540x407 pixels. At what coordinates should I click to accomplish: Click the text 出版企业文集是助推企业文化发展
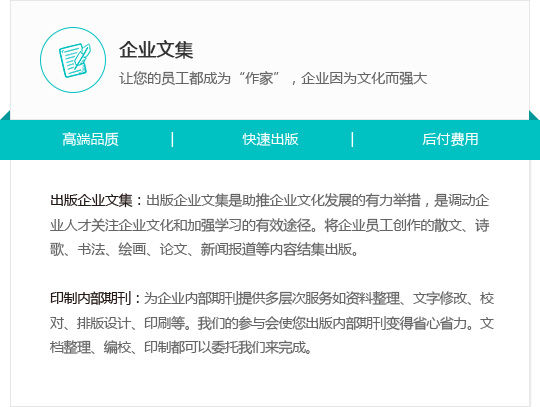[249, 200]
